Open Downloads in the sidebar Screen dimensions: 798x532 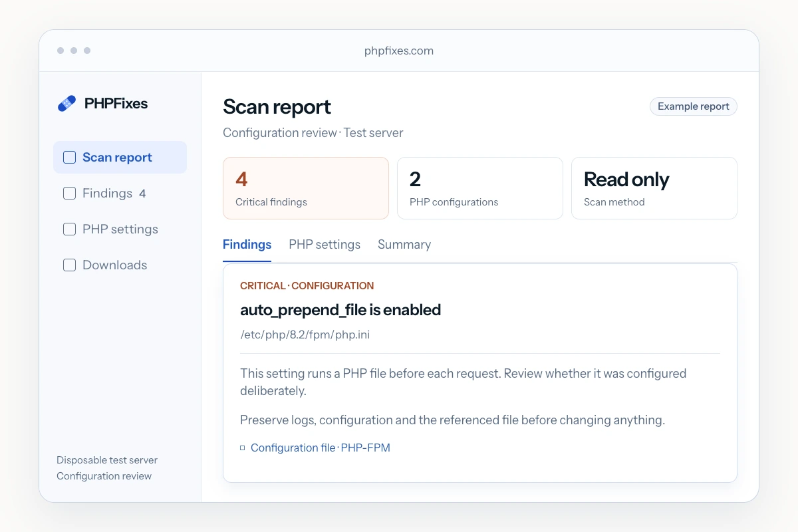pos(120,265)
